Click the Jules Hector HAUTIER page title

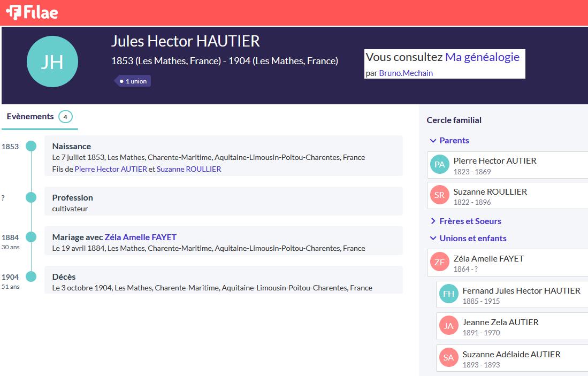click(x=186, y=41)
